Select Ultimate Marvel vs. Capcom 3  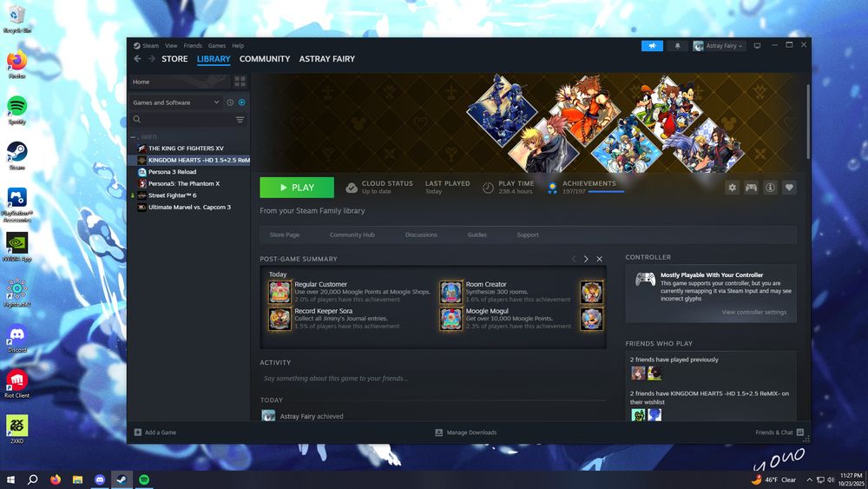pyautogui.click(x=188, y=207)
